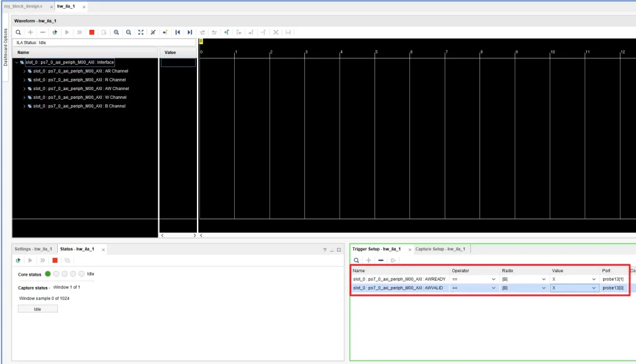This screenshot has width=636, height=364.
Task: Click the Idle capture status bar
Action: coord(37,309)
